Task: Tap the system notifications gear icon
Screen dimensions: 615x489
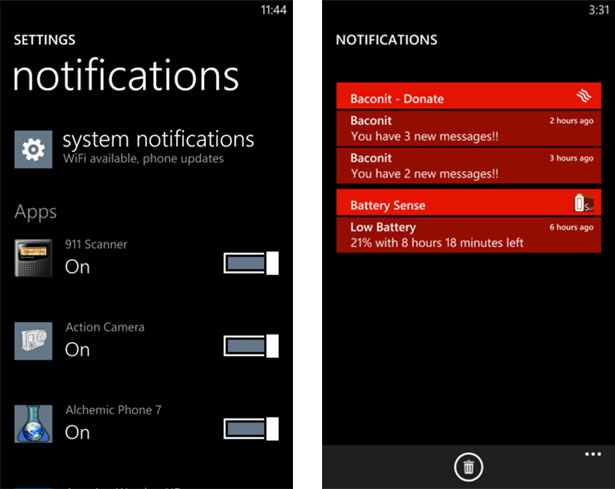Action: pos(33,150)
